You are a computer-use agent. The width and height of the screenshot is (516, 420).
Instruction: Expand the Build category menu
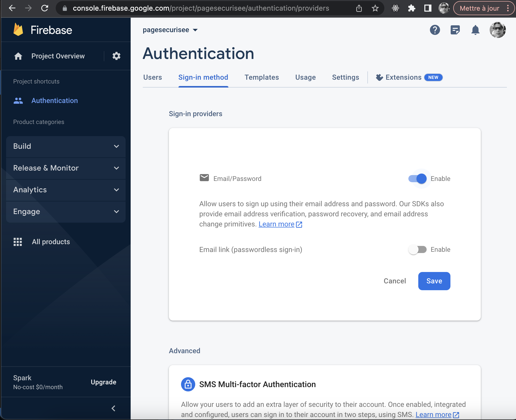66,146
